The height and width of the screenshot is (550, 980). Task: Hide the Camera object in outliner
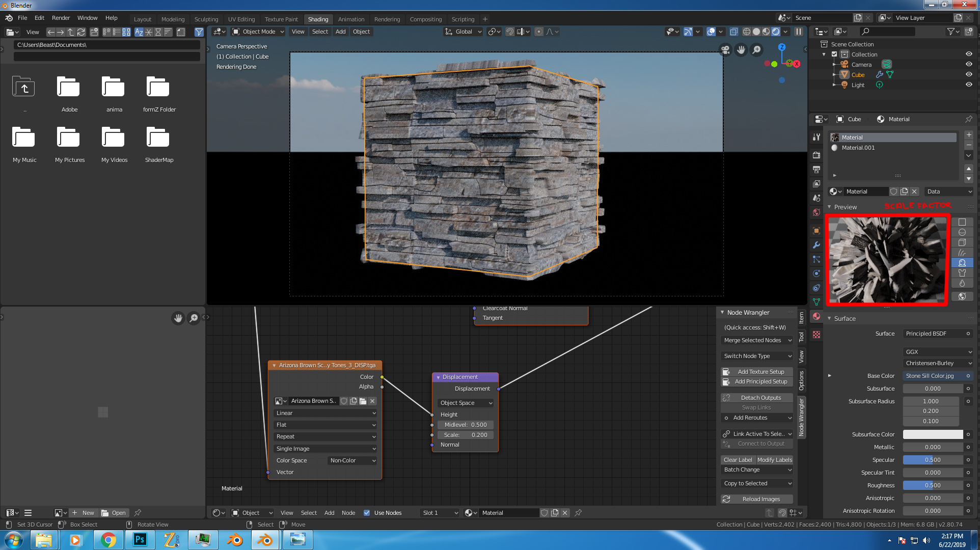(x=969, y=64)
